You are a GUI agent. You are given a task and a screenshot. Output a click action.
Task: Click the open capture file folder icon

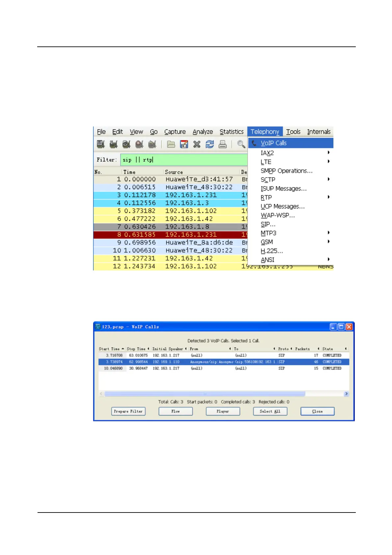click(x=171, y=144)
